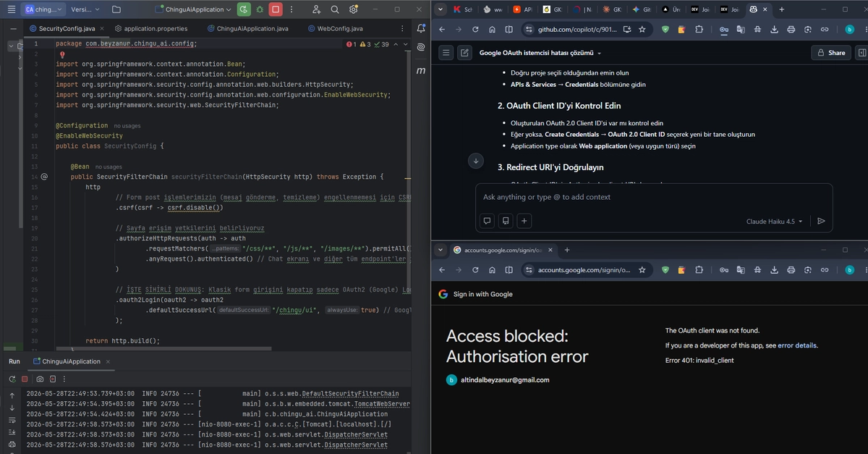
Task: Open Code With Me add-user icon
Action: pos(317,9)
